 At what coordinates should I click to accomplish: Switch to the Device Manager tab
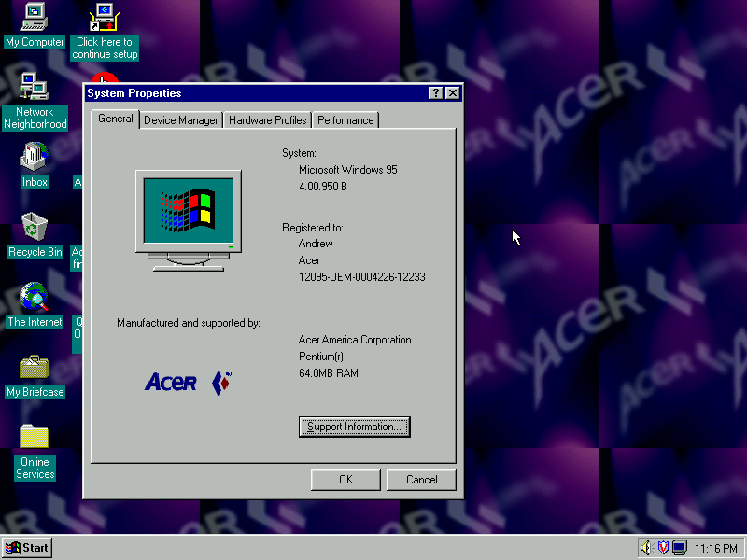181,120
